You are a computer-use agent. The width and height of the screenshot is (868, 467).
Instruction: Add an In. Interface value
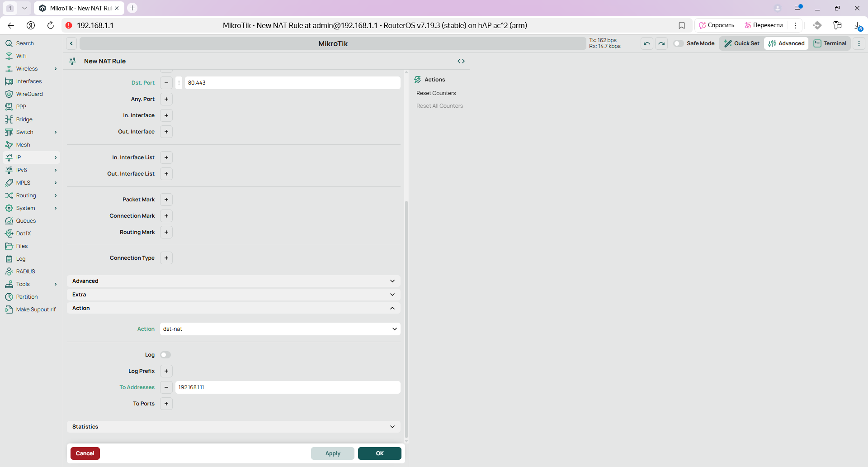pyautogui.click(x=166, y=115)
